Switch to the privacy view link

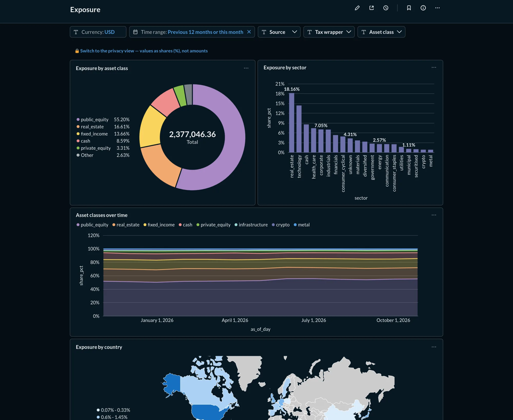144,51
